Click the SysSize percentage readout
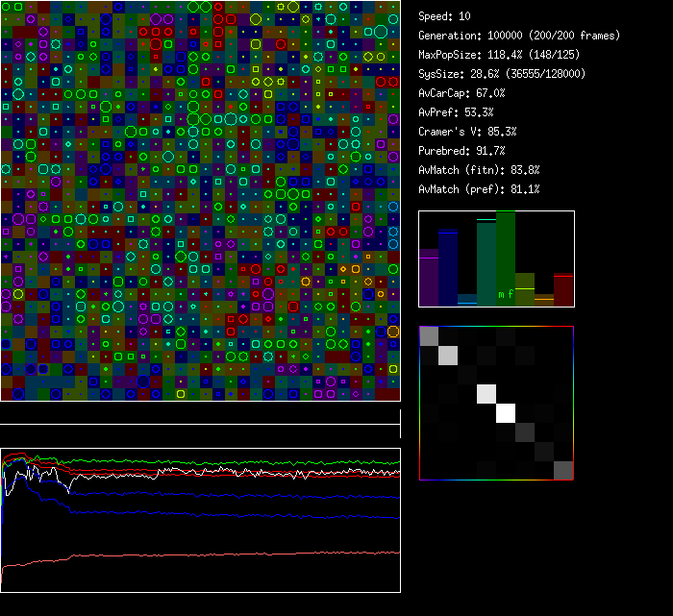 point(498,74)
